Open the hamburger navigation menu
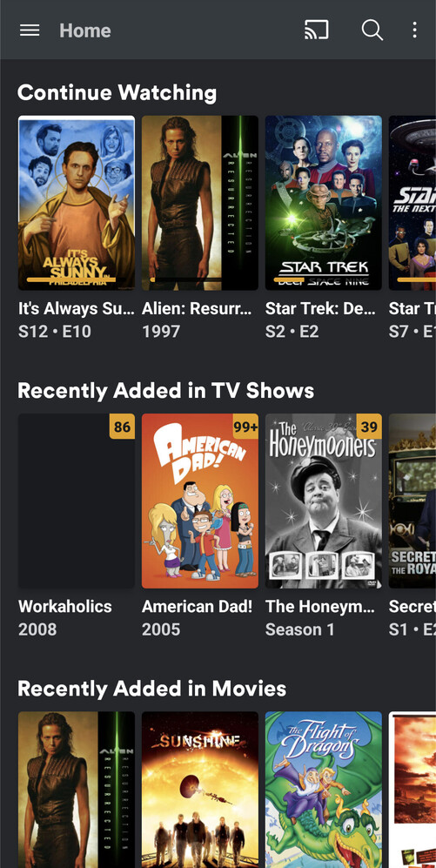 30,30
